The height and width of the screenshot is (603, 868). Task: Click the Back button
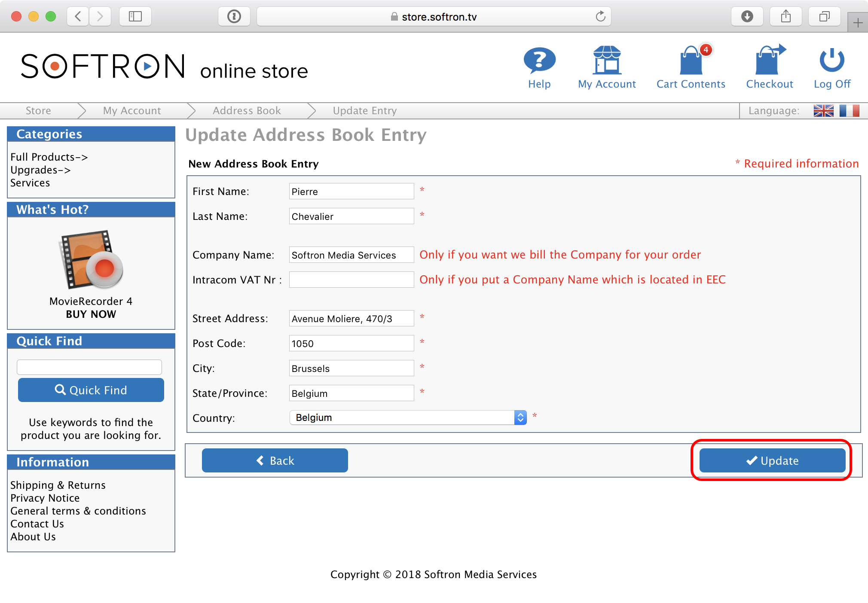275,460
